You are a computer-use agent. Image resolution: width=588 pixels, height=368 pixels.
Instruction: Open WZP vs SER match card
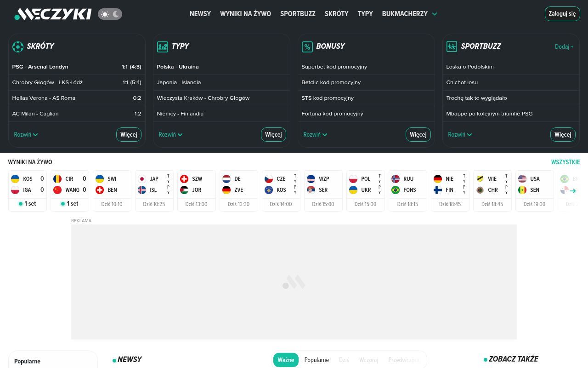coord(323,191)
